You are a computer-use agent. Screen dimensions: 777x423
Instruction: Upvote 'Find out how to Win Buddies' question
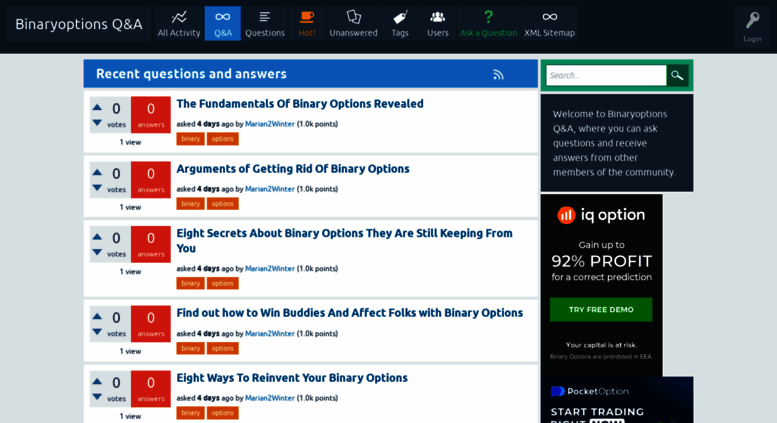point(97,317)
